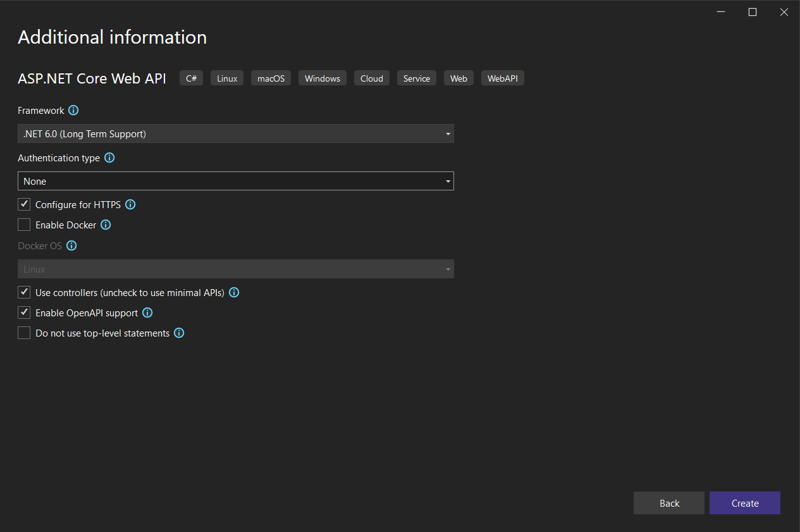
Task: Check Do not use top-level statements
Action: [24, 333]
